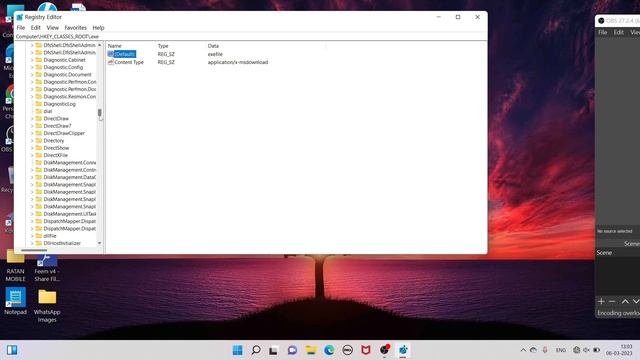The image size is (640, 360).
Task: Move scene up in OBS window
Action: (625, 301)
